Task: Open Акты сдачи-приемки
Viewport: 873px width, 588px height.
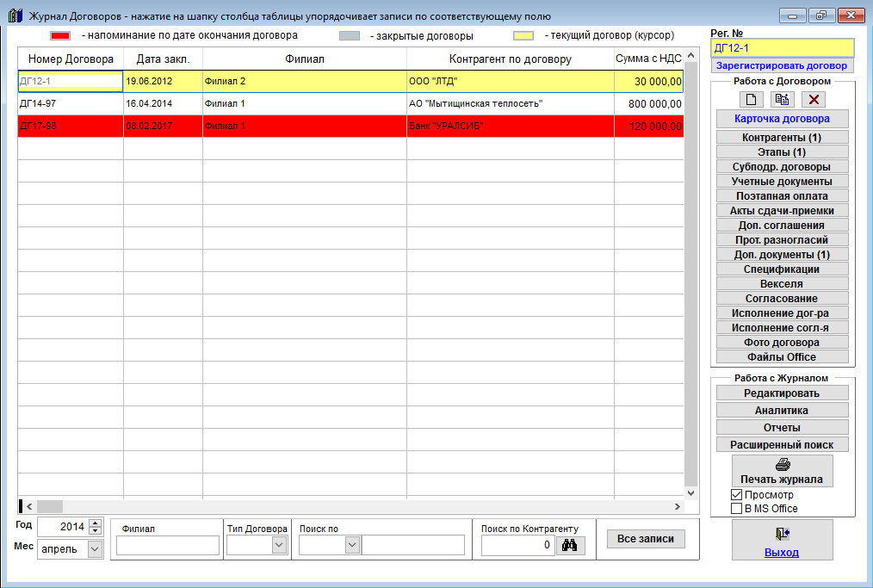Action: (x=783, y=210)
